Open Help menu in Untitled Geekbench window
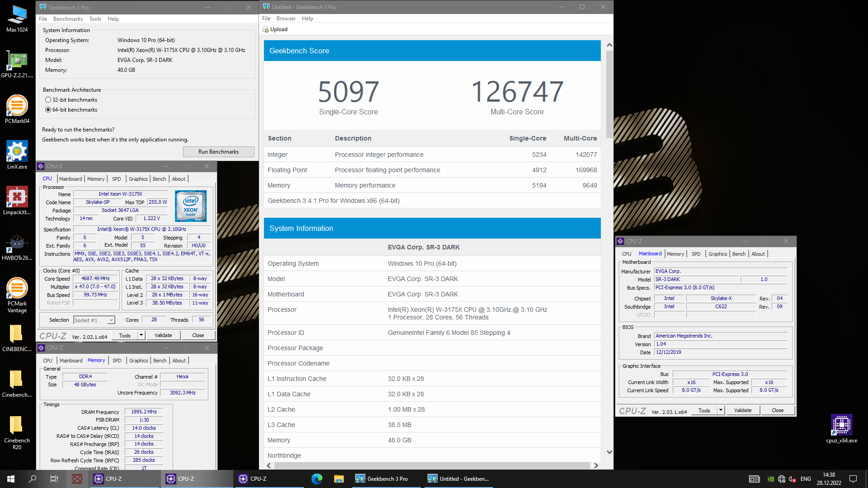The width and height of the screenshot is (868, 488). [307, 19]
